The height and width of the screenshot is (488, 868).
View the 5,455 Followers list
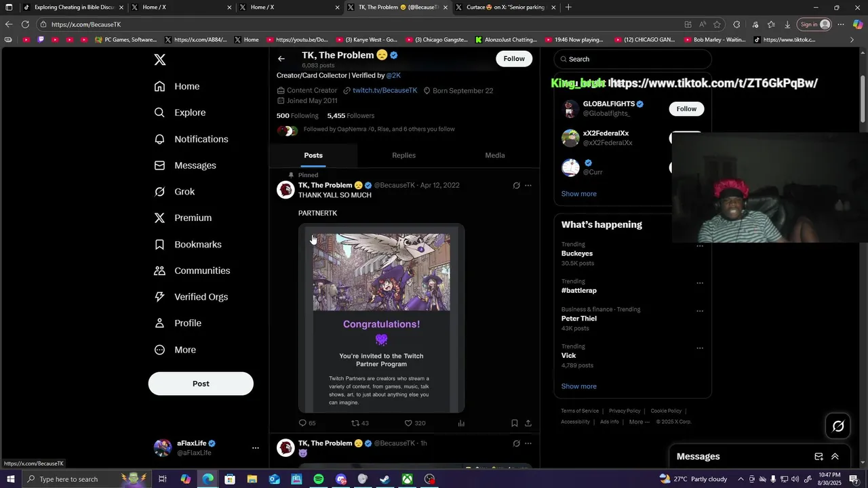point(351,116)
